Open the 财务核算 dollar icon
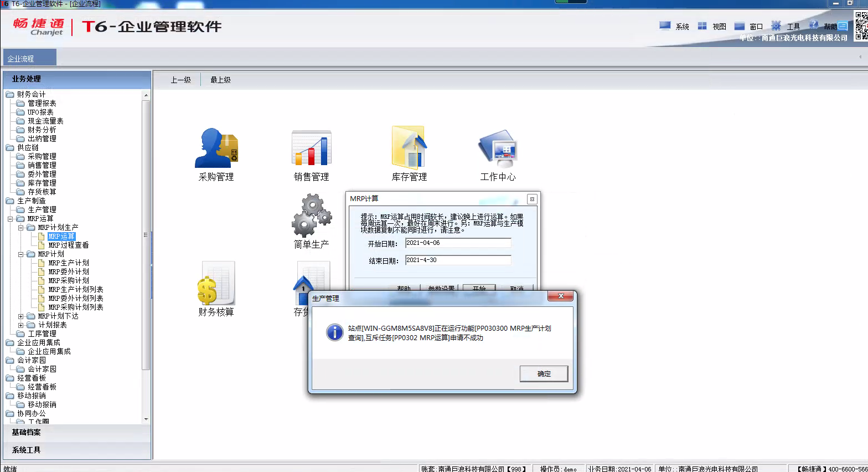 pyautogui.click(x=216, y=283)
